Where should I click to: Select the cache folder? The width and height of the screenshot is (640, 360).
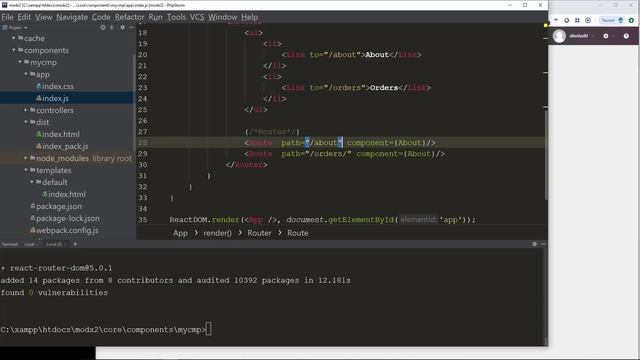click(31, 38)
